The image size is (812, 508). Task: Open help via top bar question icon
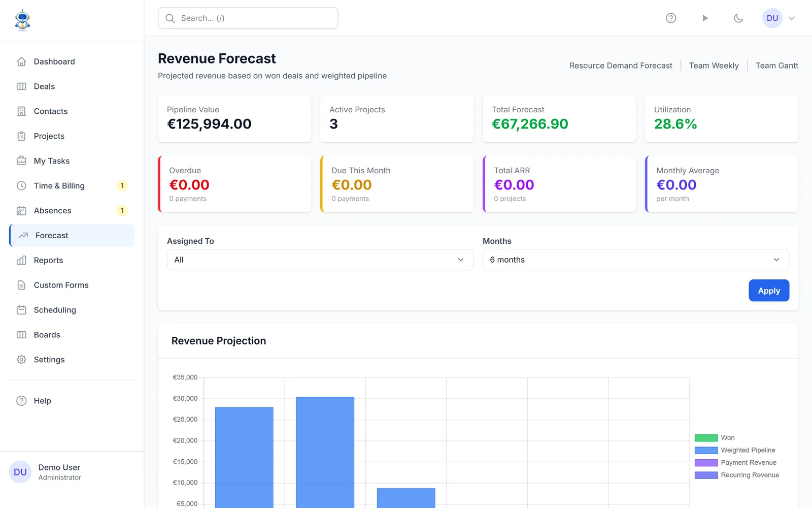[x=671, y=18]
